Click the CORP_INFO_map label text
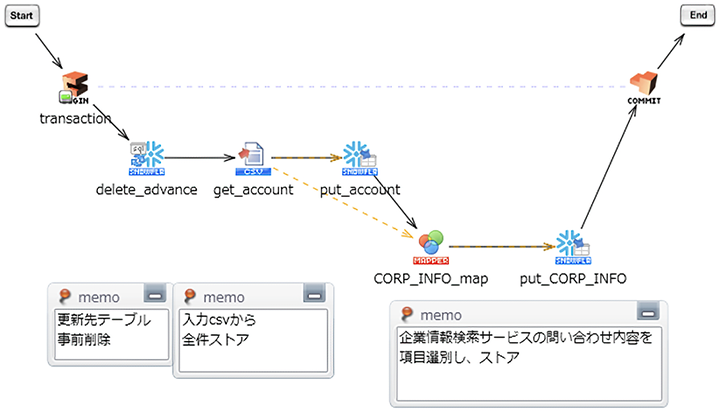The width and height of the screenshot is (723, 414). point(430,278)
